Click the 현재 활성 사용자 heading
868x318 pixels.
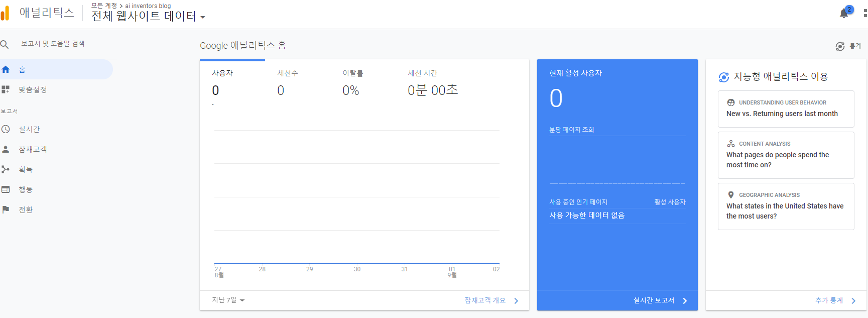coord(575,73)
